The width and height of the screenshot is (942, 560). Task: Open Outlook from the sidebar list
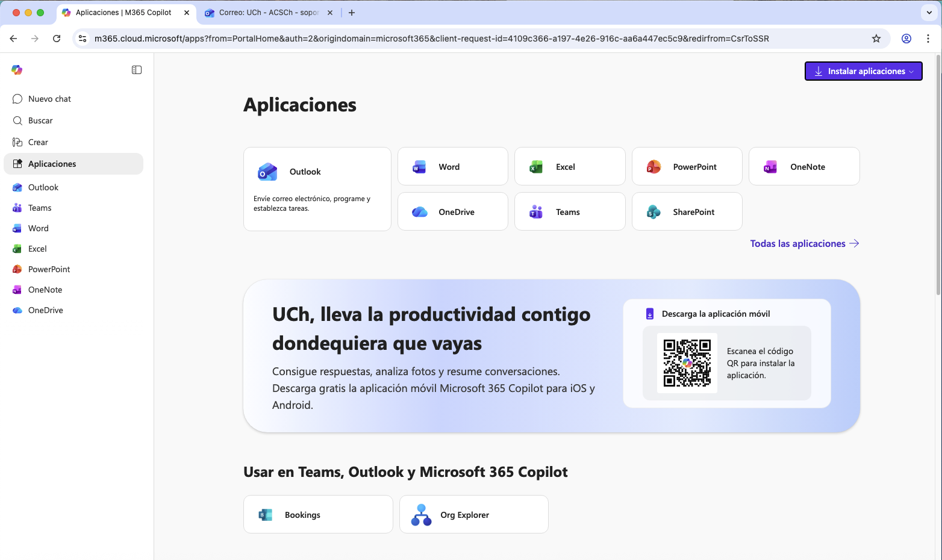coord(73,187)
